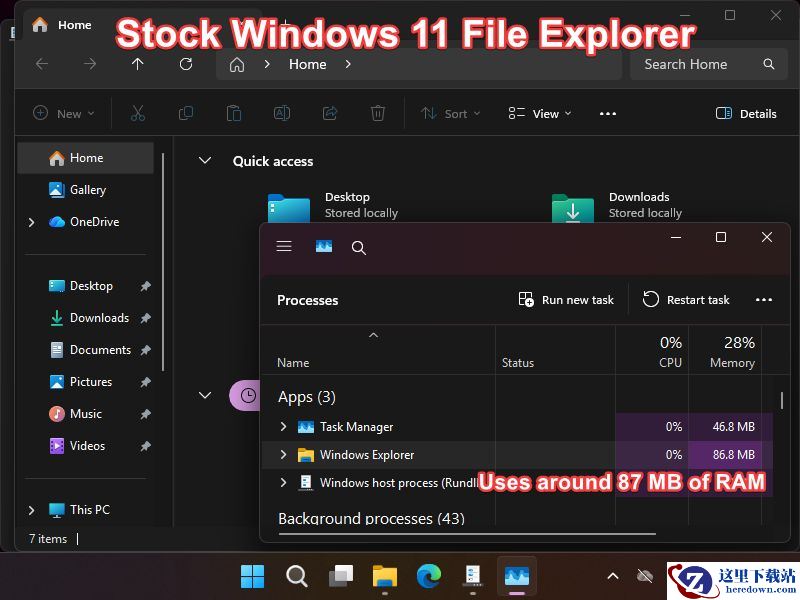Toggle the Details pane button
The width and height of the screenshot is (800, 600).
pos(746,113)
